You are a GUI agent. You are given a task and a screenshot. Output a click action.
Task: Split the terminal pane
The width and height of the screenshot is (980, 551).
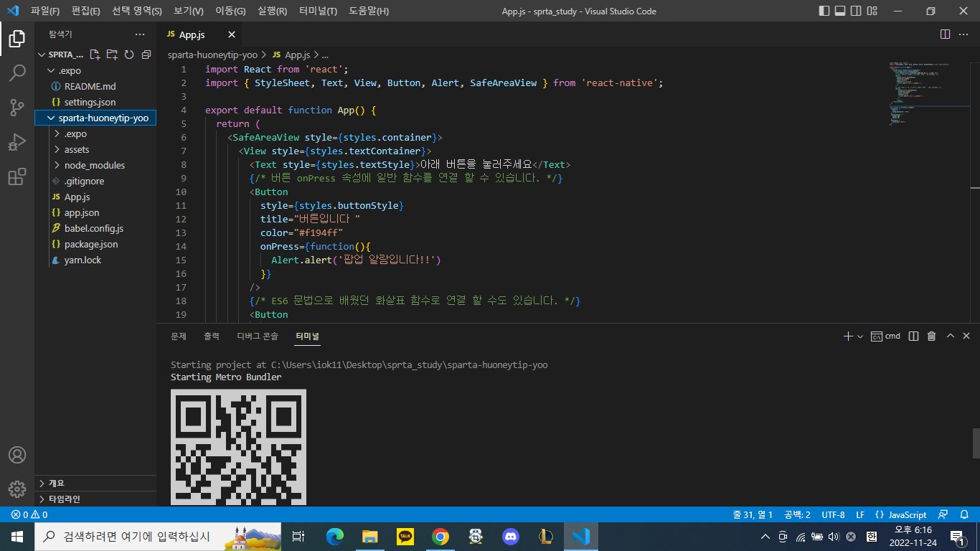click(913, 336)
